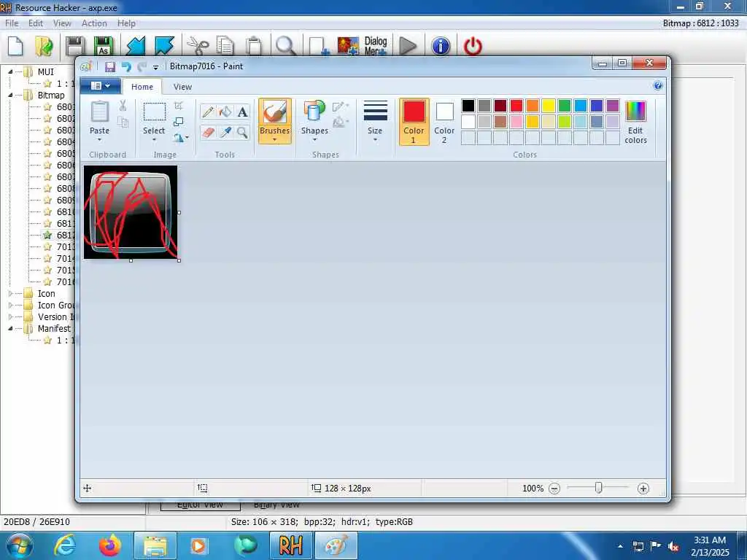Click the muted volume tray icon

673,546
